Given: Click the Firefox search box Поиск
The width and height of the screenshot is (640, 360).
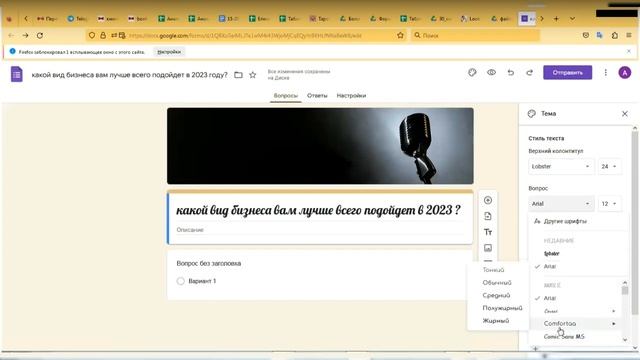Looking at the screenshot, I should (x=476, y=36).
